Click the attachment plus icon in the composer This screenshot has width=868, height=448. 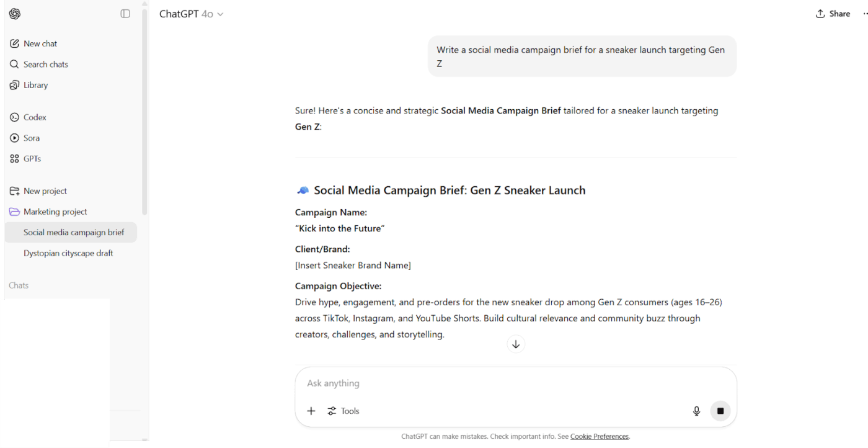pos(311,411)
